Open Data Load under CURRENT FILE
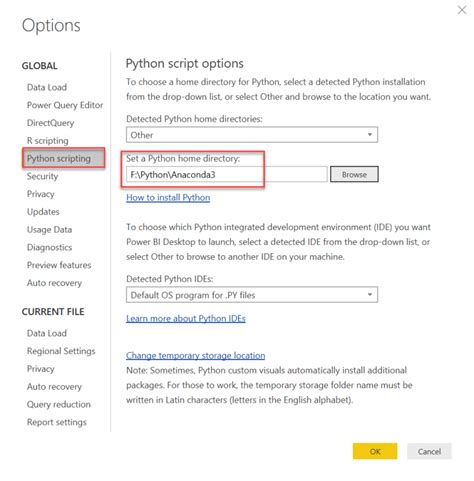Screen dimensions: 474x481 tap(47, 333)
